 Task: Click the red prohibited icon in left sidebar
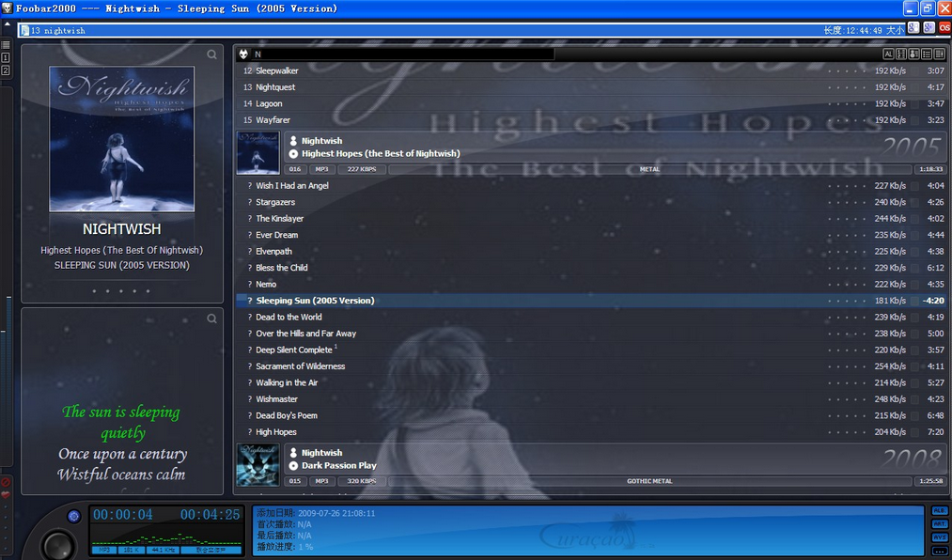point(6,482)
